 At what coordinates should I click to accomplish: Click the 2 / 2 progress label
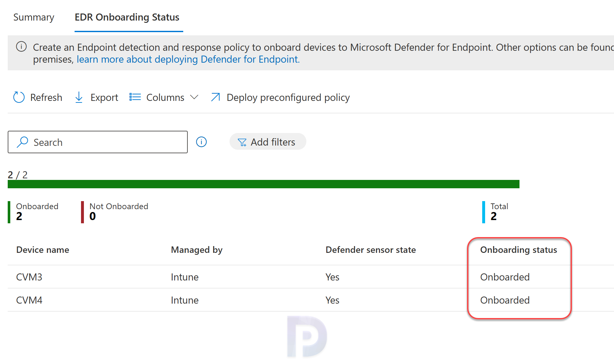point(18,175)
